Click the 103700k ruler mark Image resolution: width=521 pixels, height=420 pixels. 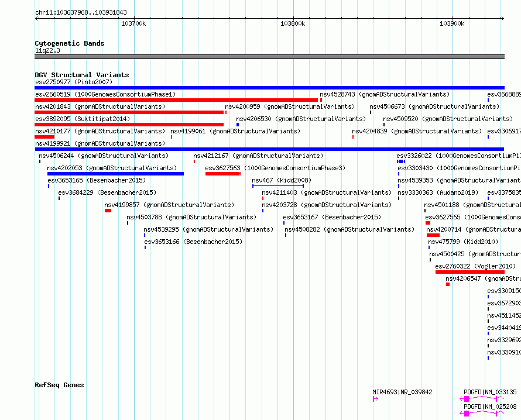tap(133, 23)
